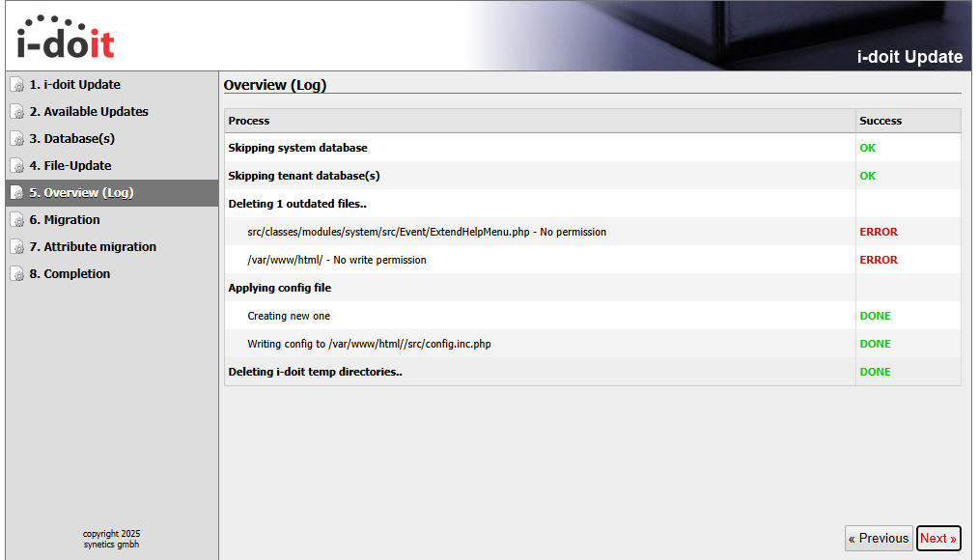This screenshot has height=560, width=979.
Task: Click the icon next to 'Available Updates'
Action: [17, 112]
